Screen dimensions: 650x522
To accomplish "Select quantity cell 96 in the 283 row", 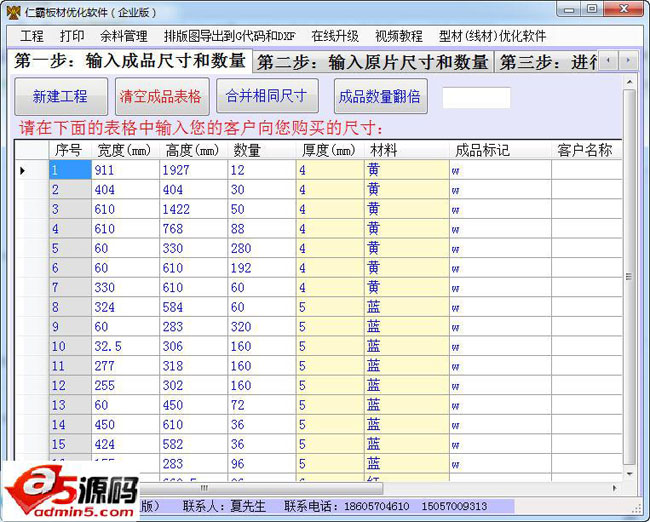I will click(x=262, y=464).
